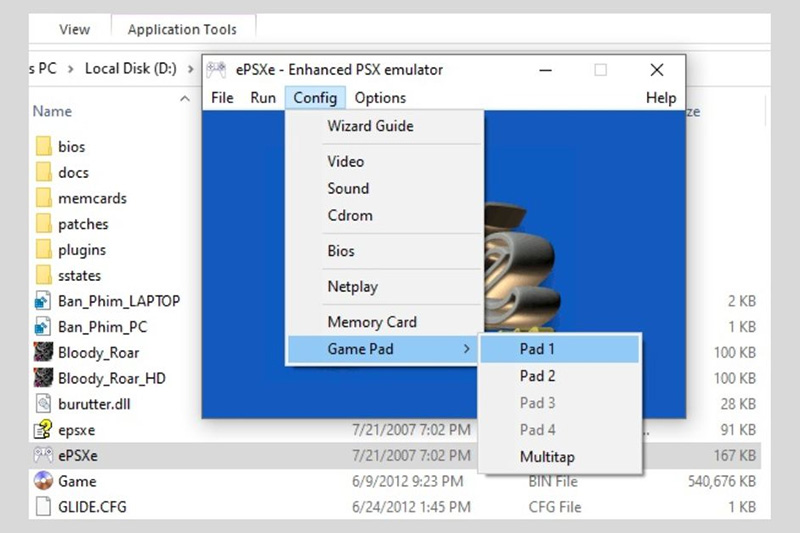Open the Video configuration entry
This screenshot has height=533, width=800.
(346, 161)
